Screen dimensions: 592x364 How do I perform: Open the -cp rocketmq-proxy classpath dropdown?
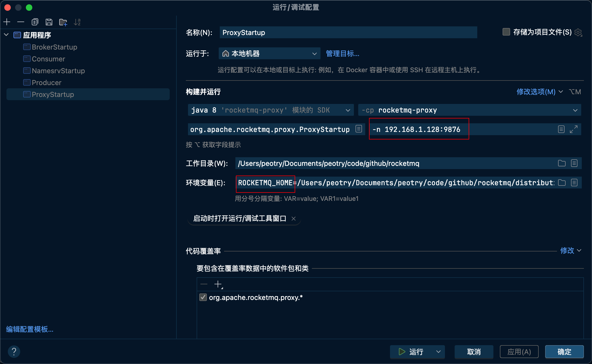point(469,110)
